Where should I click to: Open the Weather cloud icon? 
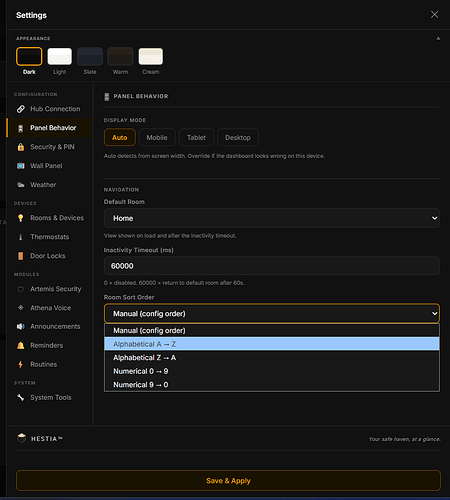pyautogui.click(x=21, y=185)
